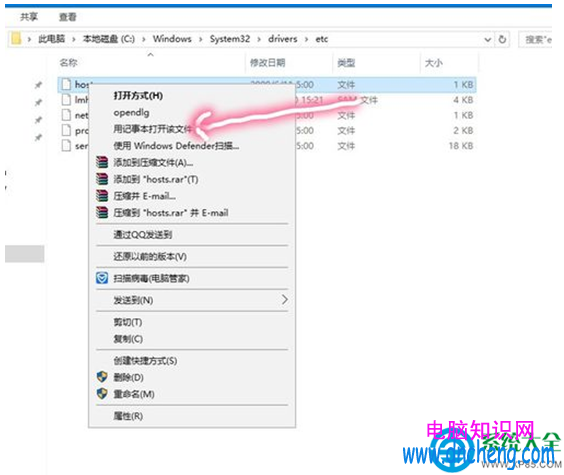Choose 打开方式(H) from context menu
Screen dimensions: 564x475
(138, 96)
